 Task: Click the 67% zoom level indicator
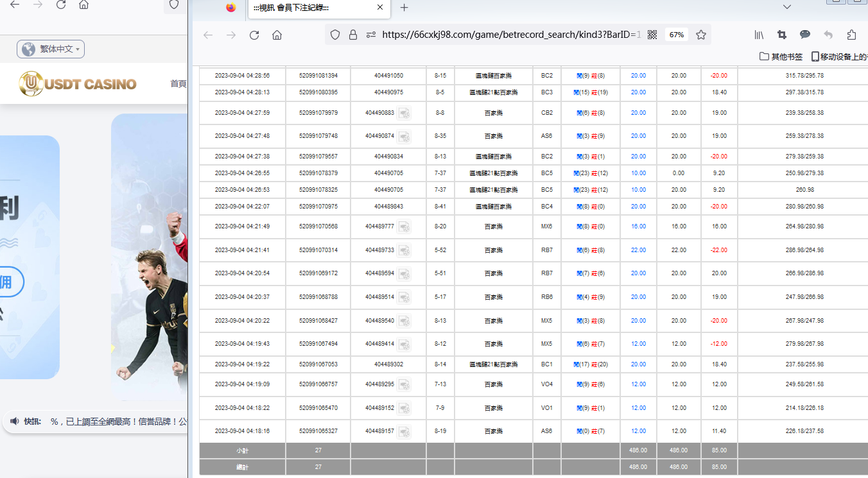coord(676,35)
